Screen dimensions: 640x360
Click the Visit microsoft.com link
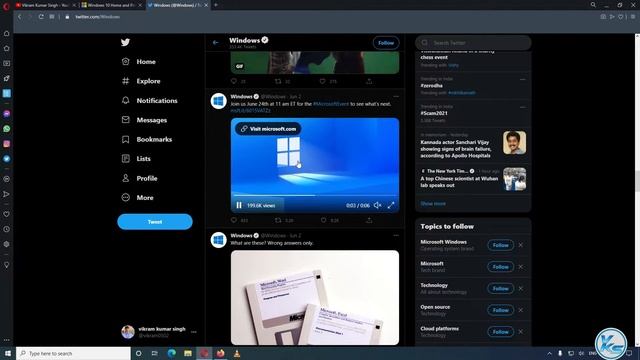[268, 129]
